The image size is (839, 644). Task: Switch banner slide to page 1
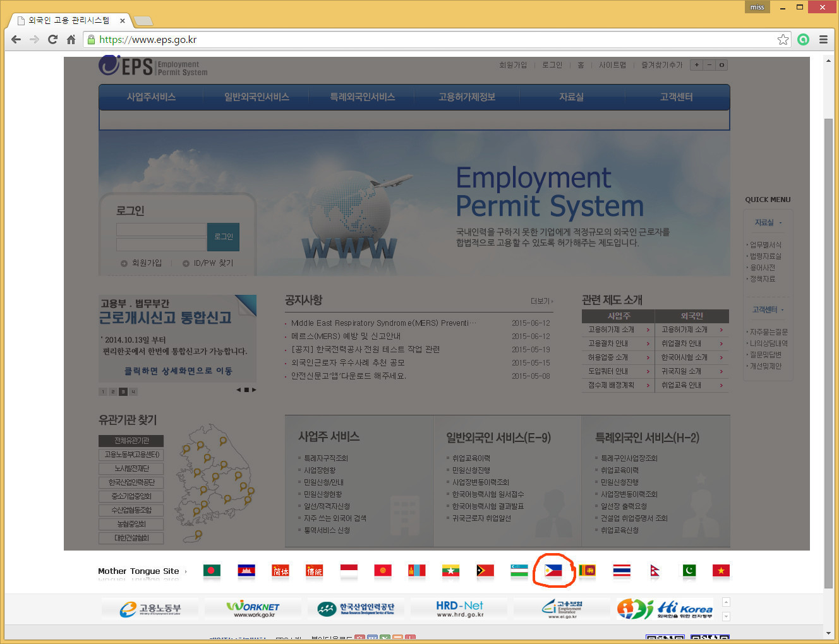(x=103, y=391)
